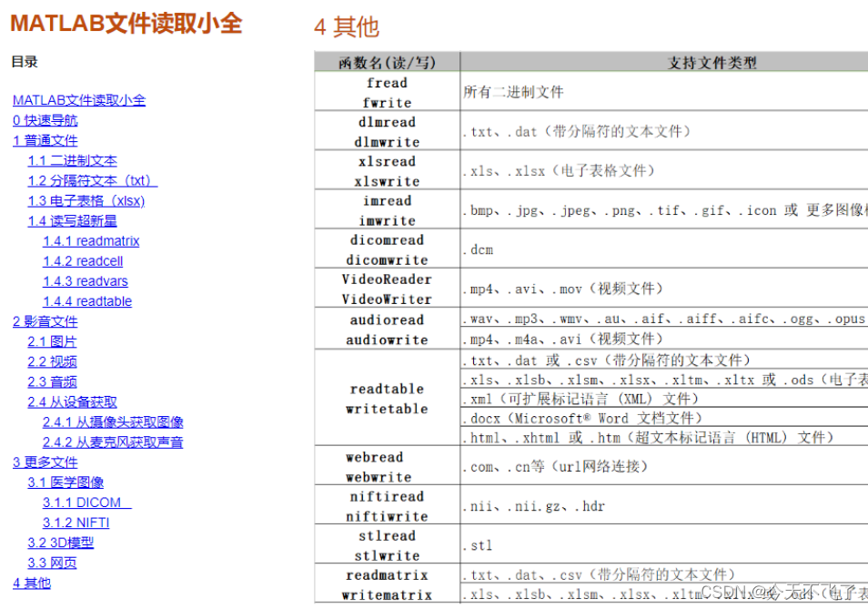Viewport: 868px width, 609px height.
Task: Open the 3.3 网页 link
Action: point(52,563)
